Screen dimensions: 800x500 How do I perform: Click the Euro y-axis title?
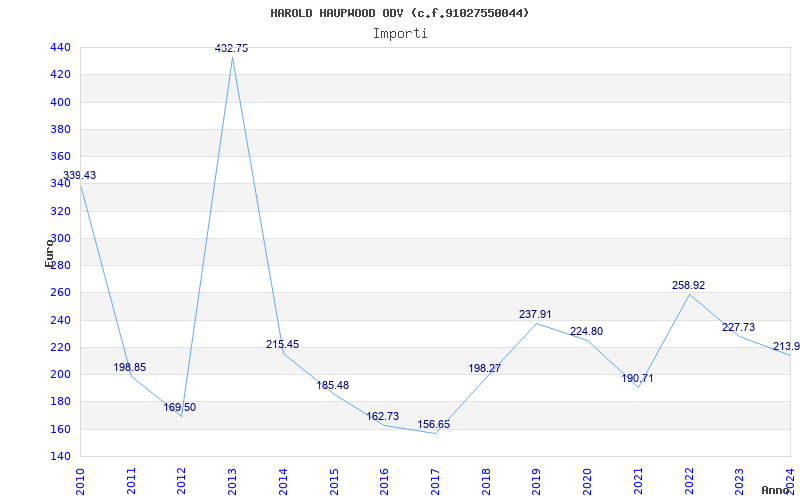tap(48, 253)
